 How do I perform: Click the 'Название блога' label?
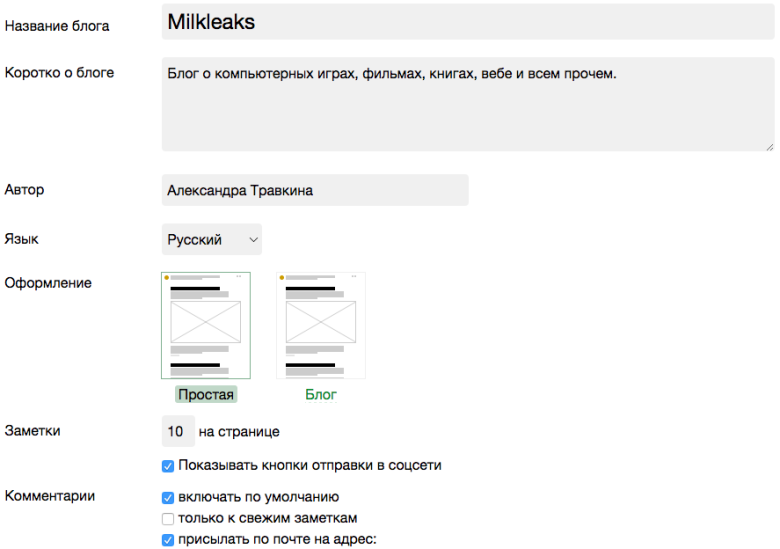click(x=57, y=26)
